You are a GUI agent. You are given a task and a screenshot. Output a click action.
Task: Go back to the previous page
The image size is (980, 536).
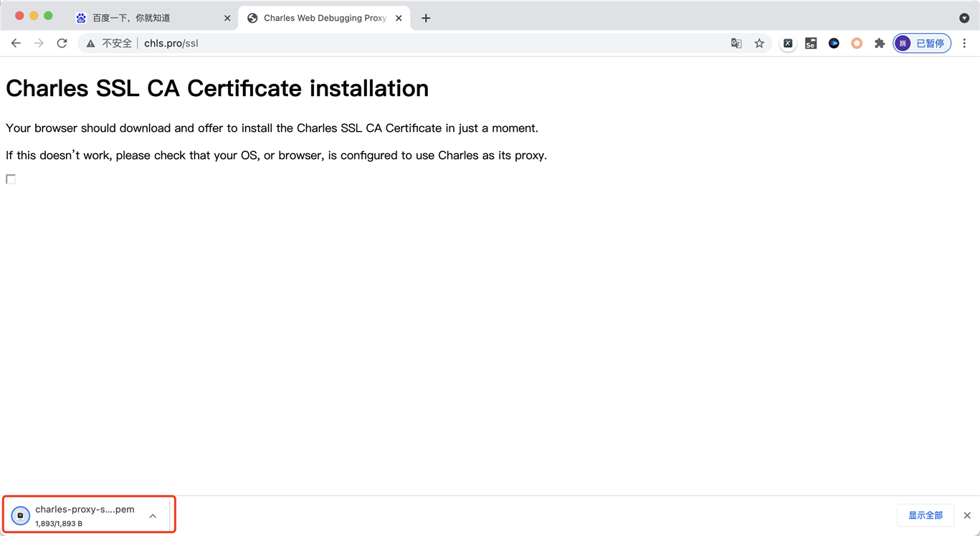[x=16, y=43]
